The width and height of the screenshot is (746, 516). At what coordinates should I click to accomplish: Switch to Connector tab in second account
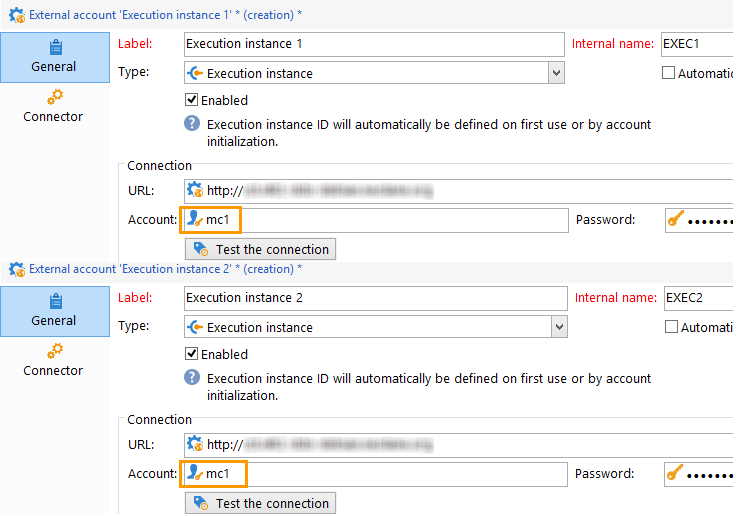(54, 359)
